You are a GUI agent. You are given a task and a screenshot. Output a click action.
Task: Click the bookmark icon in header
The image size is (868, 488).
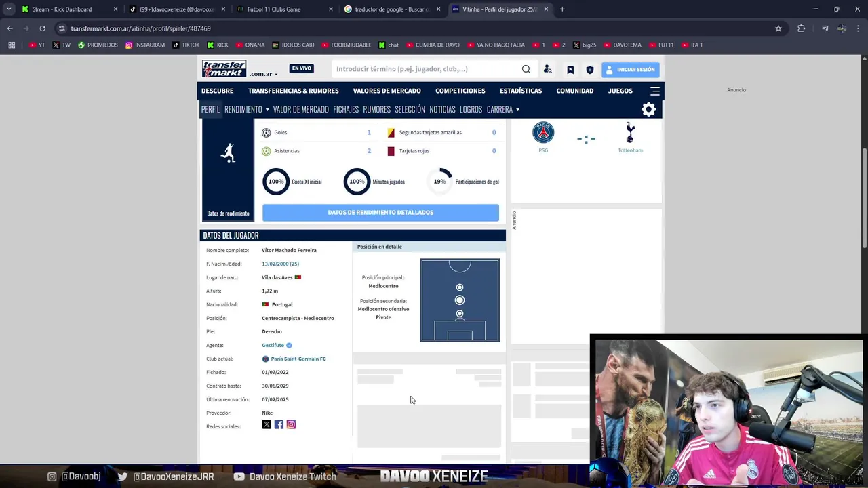(x=570, y=69)
